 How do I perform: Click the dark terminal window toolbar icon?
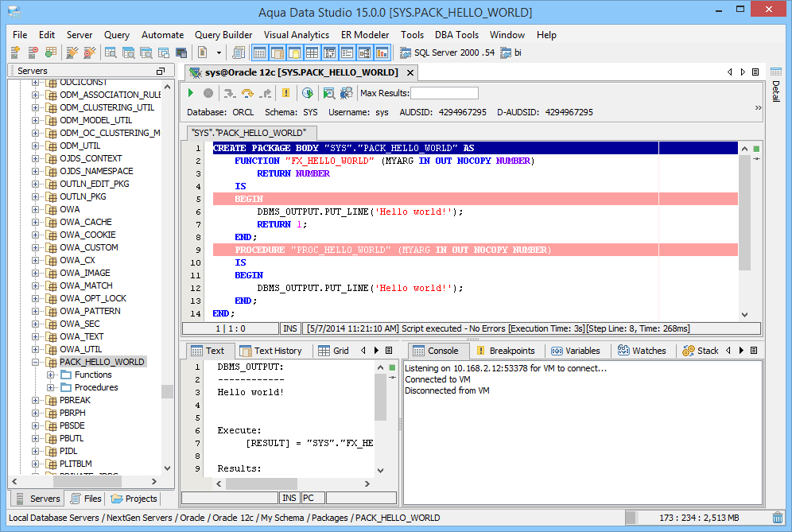pos(181,52)
